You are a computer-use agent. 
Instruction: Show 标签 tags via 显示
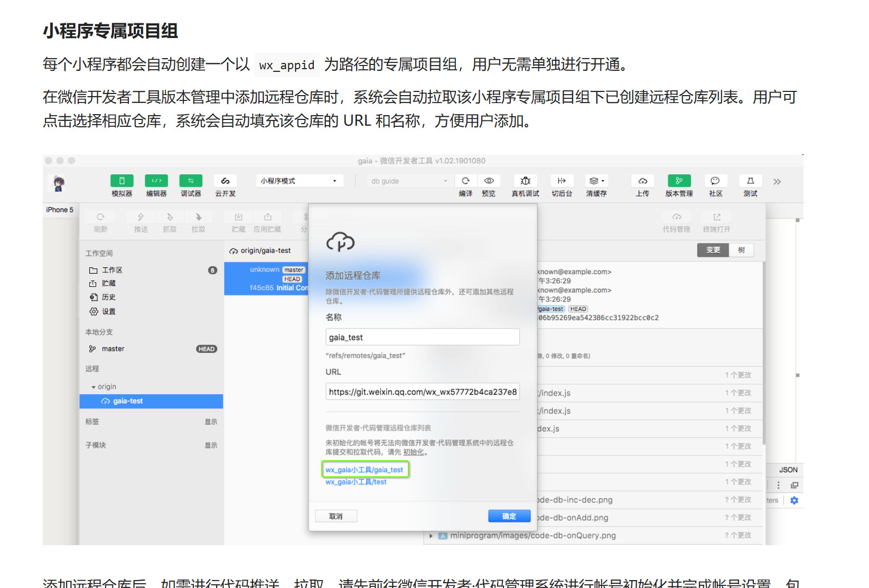click(211, 422)
